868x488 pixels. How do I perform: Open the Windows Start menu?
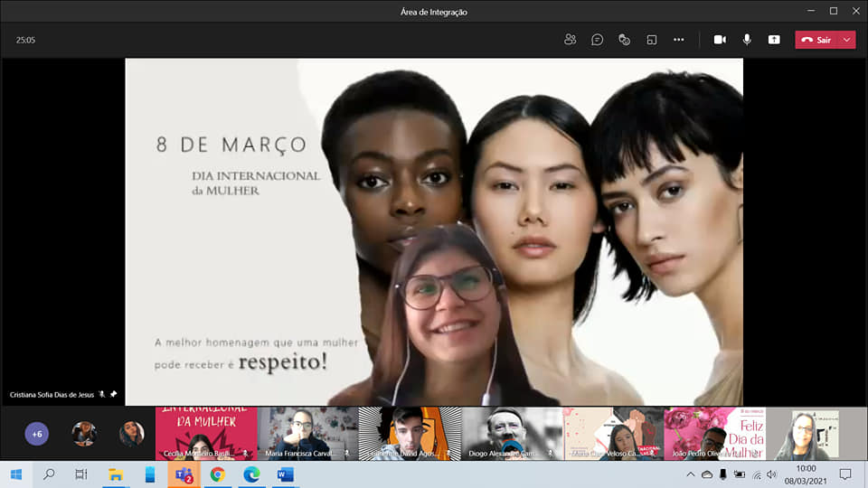[15, 474]
